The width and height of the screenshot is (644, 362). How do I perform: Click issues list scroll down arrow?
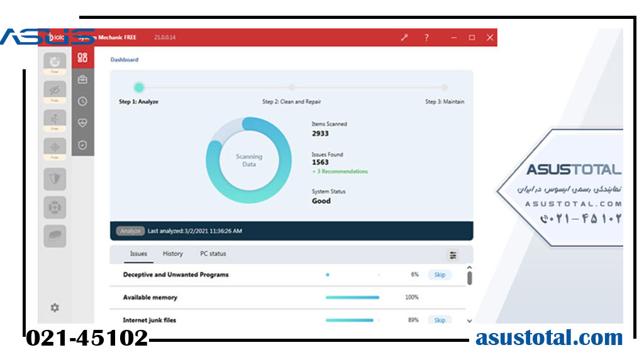(469, 321)
